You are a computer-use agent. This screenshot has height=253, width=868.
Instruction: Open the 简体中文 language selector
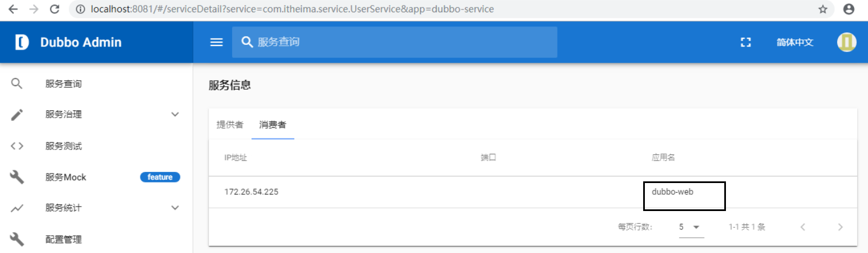[795, 43]
